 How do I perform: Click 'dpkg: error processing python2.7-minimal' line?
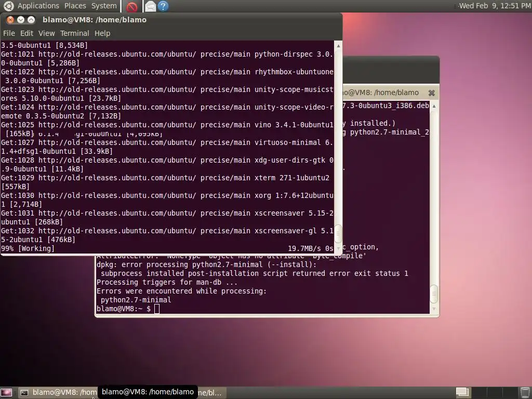[x=206, y=264]
